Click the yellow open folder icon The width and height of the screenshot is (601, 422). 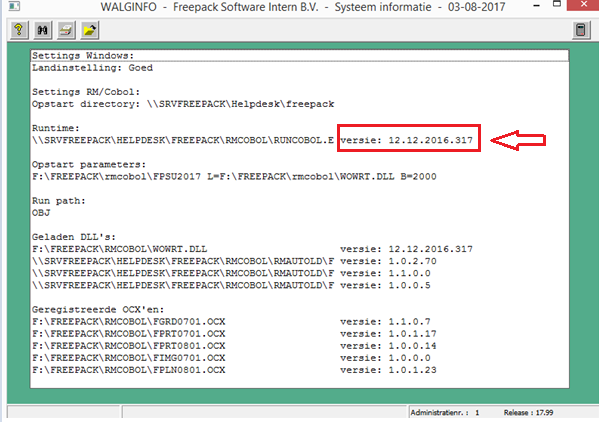point(90,30)
